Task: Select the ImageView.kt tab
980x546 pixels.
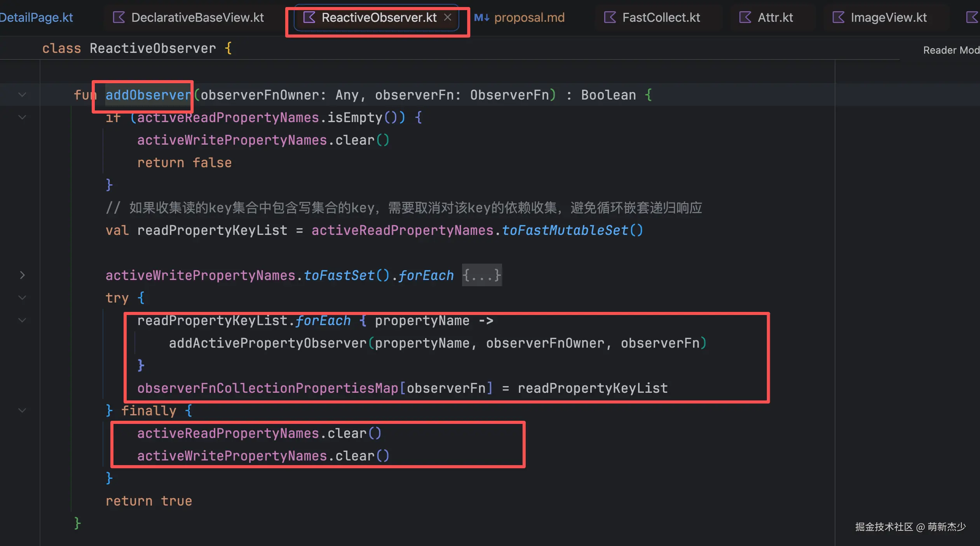Action: tap(879, 17)
